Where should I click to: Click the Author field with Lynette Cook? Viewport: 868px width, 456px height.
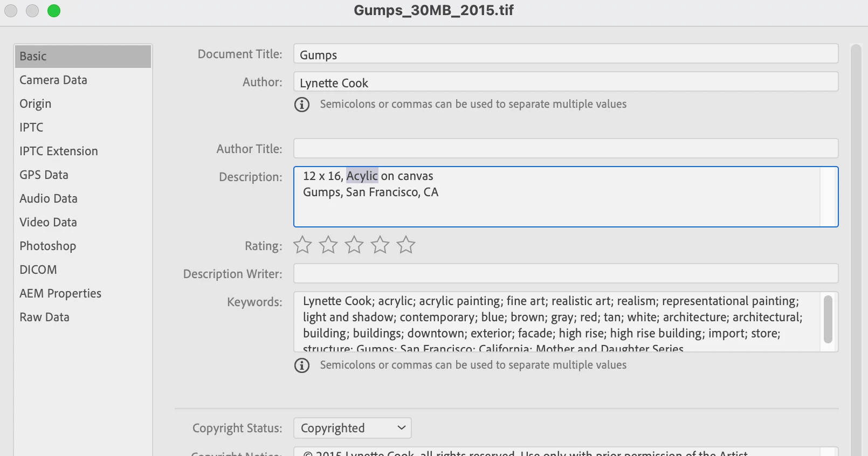[566, 82]
